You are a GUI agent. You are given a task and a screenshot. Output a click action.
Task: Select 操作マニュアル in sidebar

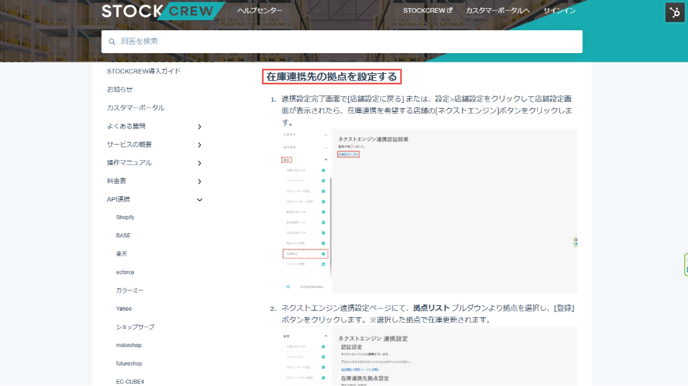coord(129,163)
